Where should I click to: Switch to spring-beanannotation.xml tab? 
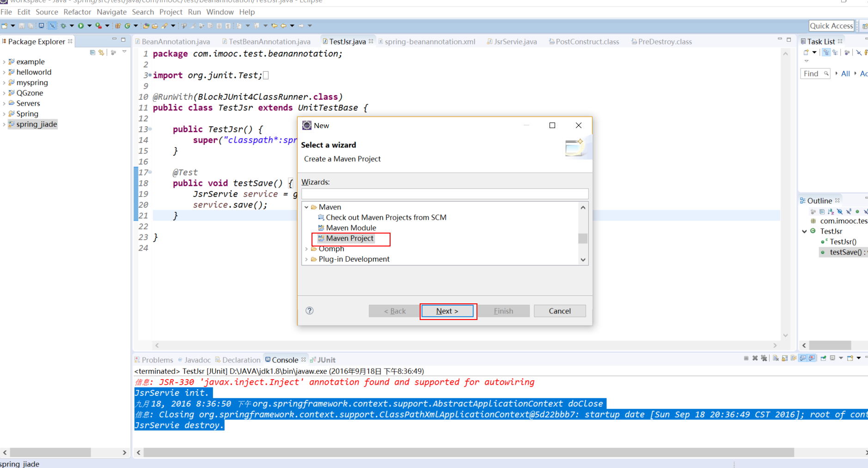pos(427,42)
